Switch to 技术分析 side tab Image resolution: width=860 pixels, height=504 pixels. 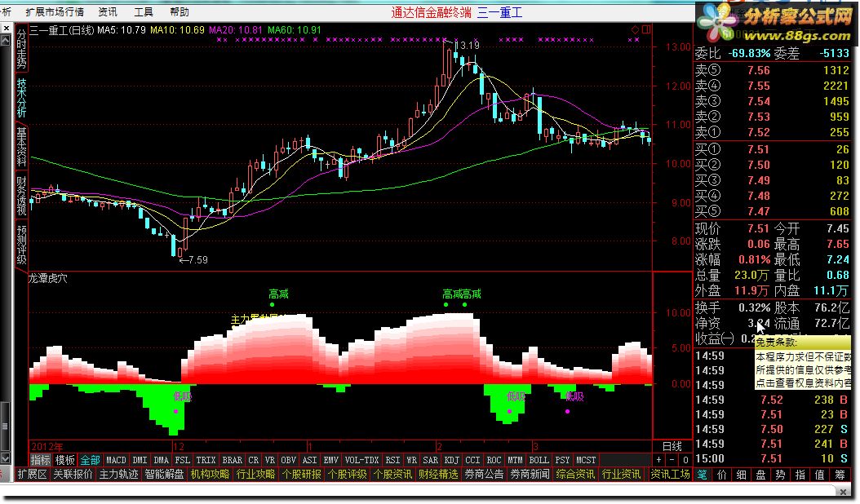coord(21,98)
